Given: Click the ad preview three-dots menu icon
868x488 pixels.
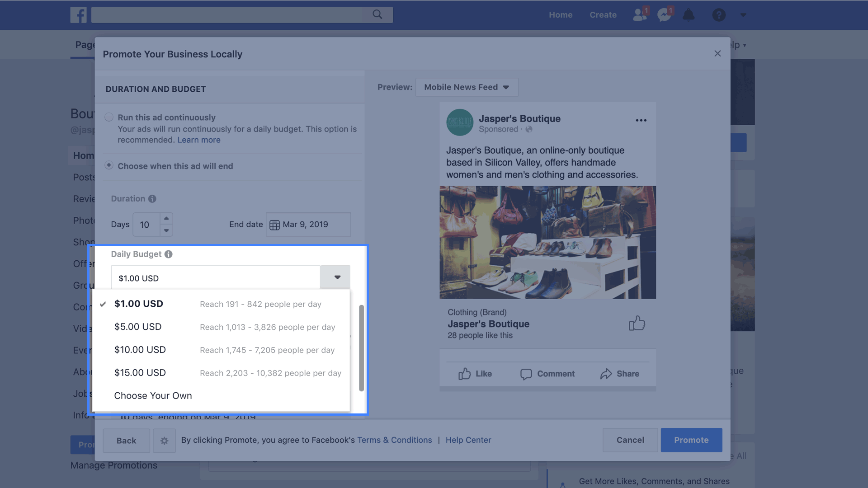Looking at the screenshot, I should tap(641, 120).
